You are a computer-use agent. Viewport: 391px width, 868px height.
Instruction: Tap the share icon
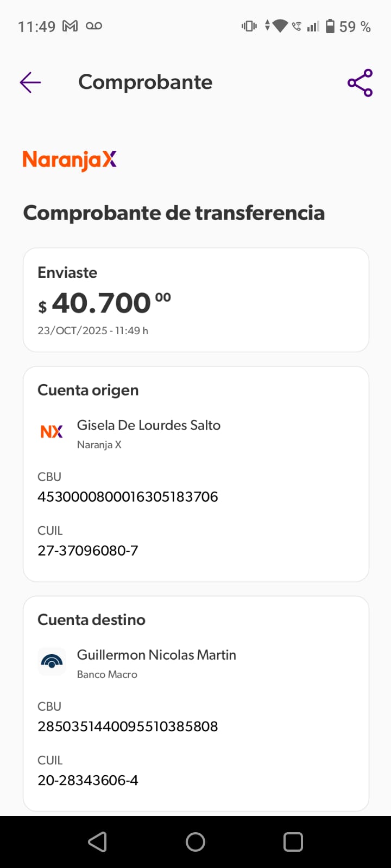(360, 82)
